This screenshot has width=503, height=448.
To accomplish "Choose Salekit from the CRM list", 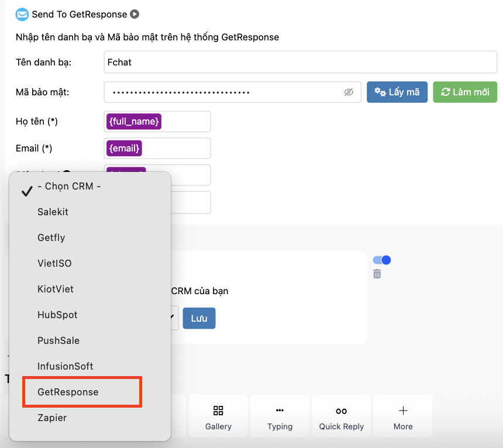I will [90, 212].
